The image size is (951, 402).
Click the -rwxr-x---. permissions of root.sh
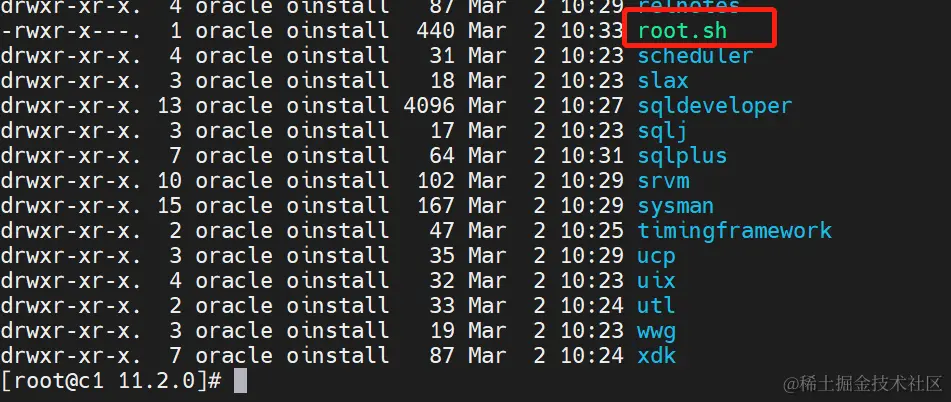(x=71, y=31)
